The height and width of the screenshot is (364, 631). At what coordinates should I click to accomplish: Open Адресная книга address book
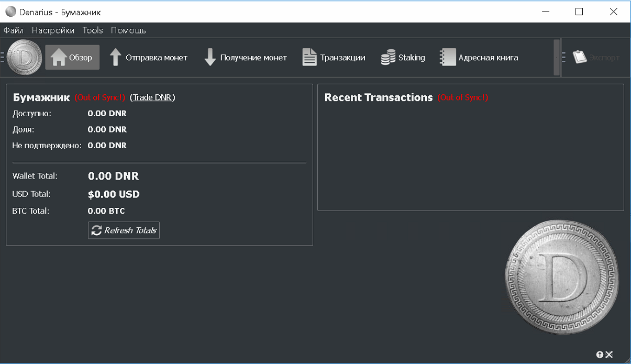pos(479,58)
